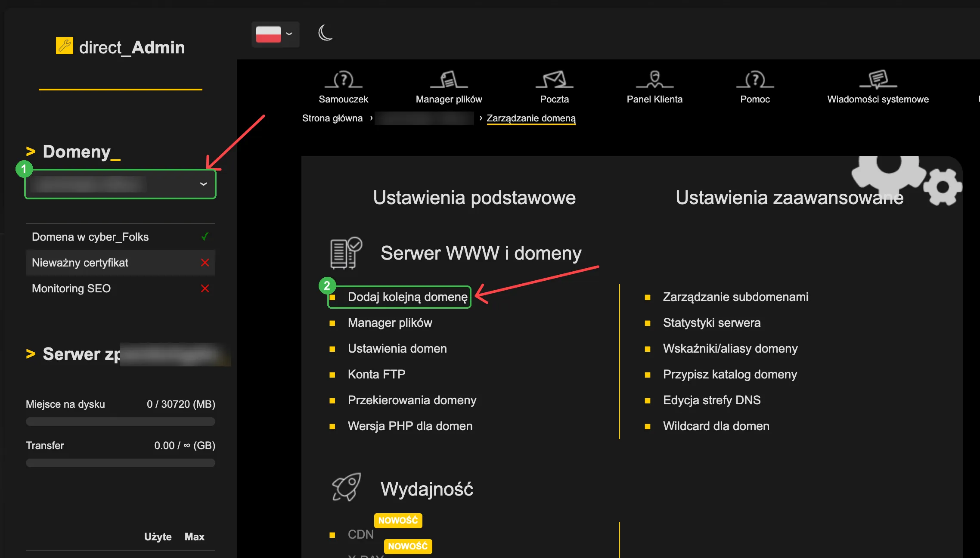Image resolution: width=980 pixels, height=558 pixels.
Task: Click the Wydajność rocket icon
Action: point(346,487)
